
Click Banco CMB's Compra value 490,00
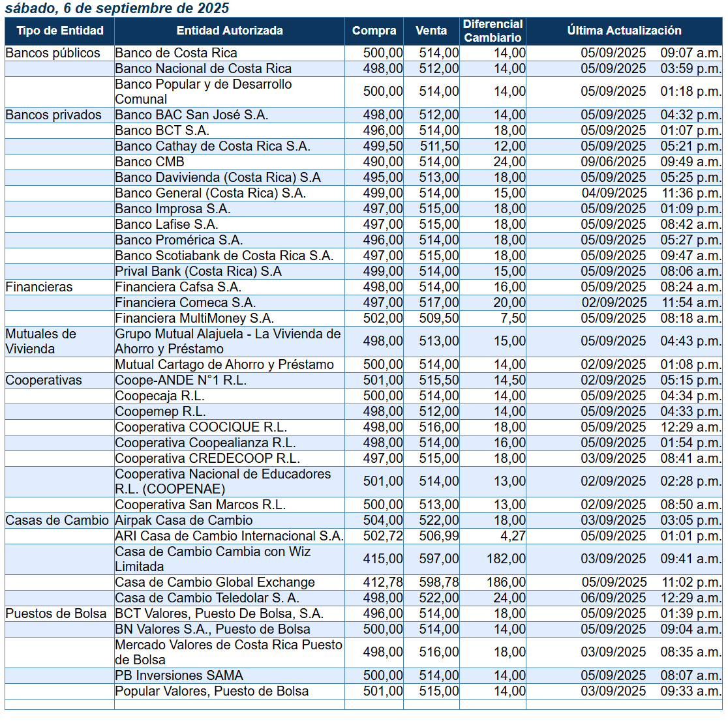coord(383,162)
